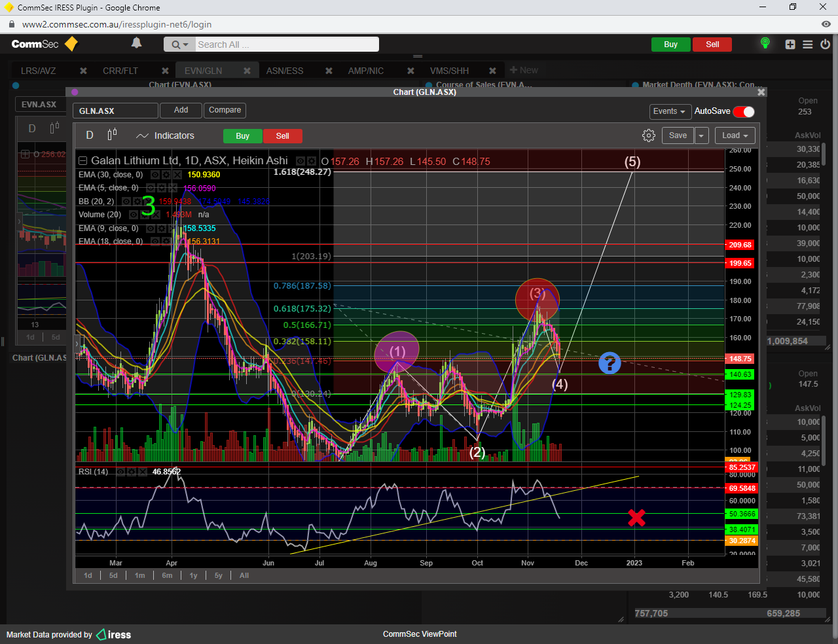Open settings for Galan Lithium main series
Screen dimensions: 838x644
tap(312, 160)
